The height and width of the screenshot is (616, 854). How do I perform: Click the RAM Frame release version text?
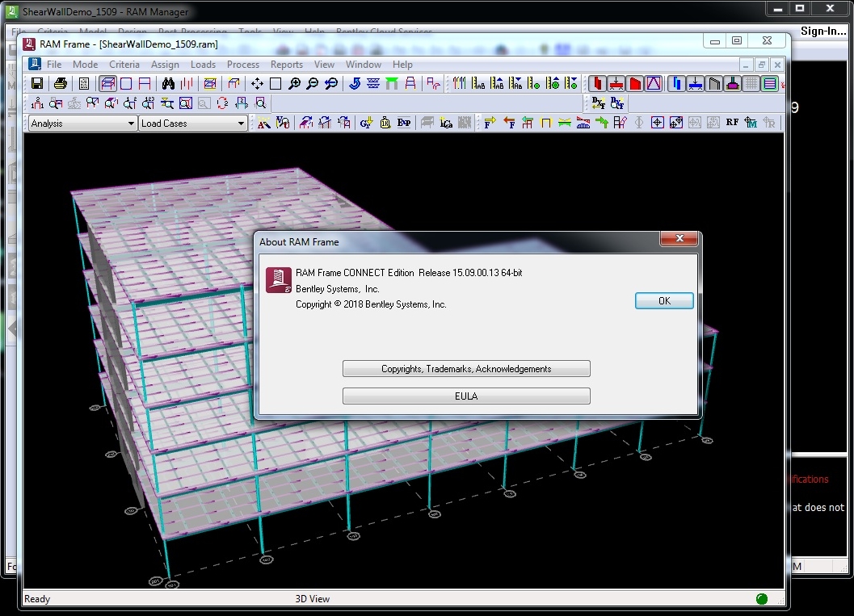409,273
